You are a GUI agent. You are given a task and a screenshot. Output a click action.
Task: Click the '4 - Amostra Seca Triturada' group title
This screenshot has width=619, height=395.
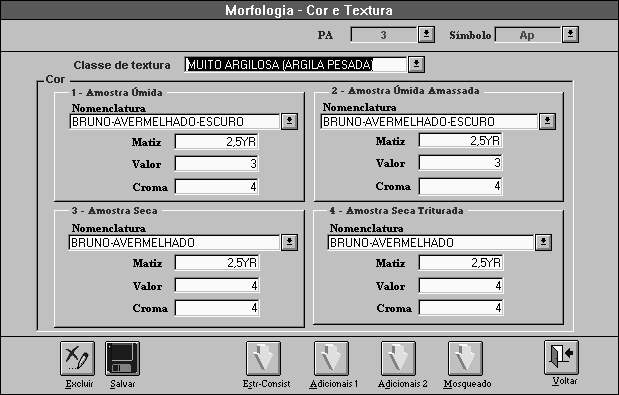pos(396,211)
